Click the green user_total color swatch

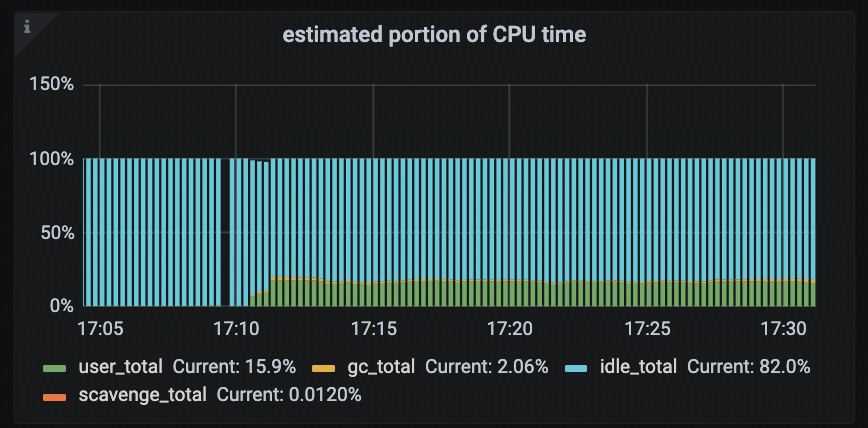pyautogui.click(x=54, y=367)
